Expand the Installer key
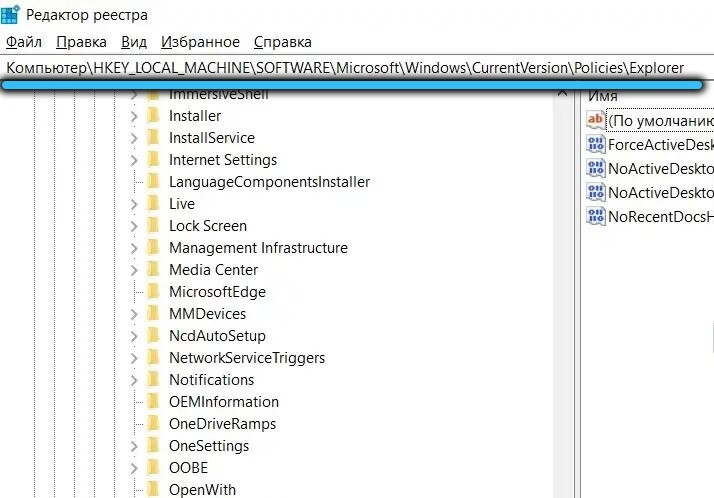The width and height of the screenshot is (714, 498). [x=134, y=116]
